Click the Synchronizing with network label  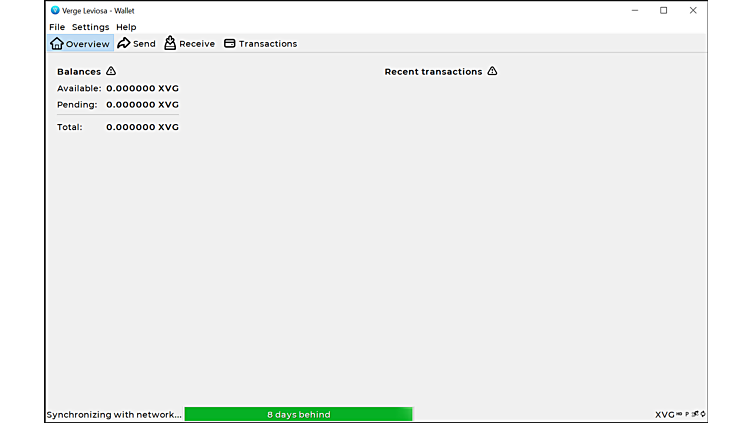point(114,414)
